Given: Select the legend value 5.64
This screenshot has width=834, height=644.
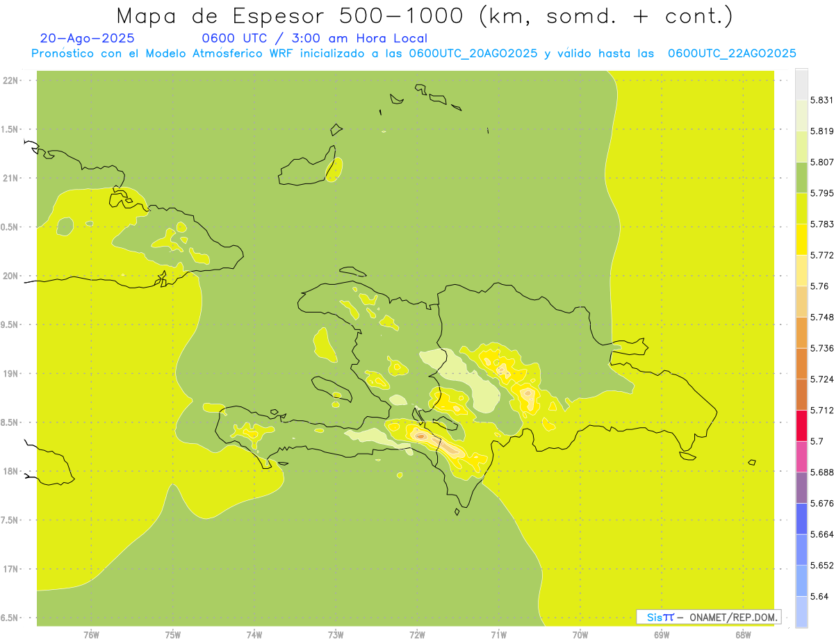Looking at the screenshot, I should point(821,596).
